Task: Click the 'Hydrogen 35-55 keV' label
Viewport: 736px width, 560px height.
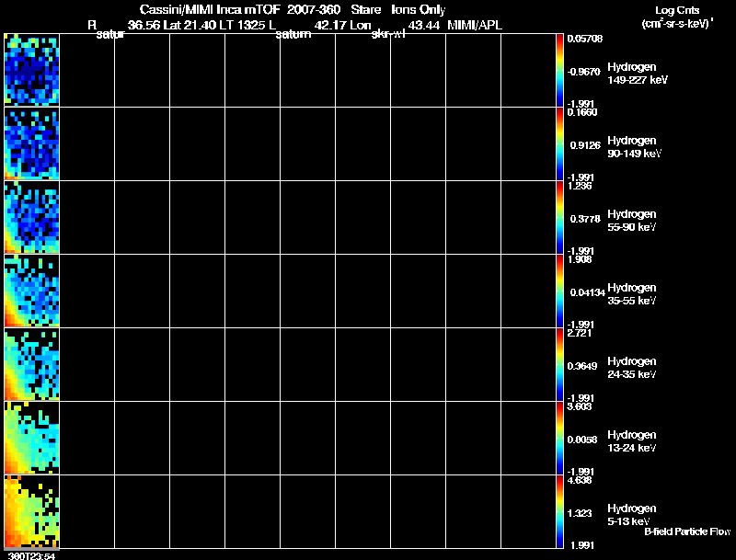Action: tap(632, 294)
